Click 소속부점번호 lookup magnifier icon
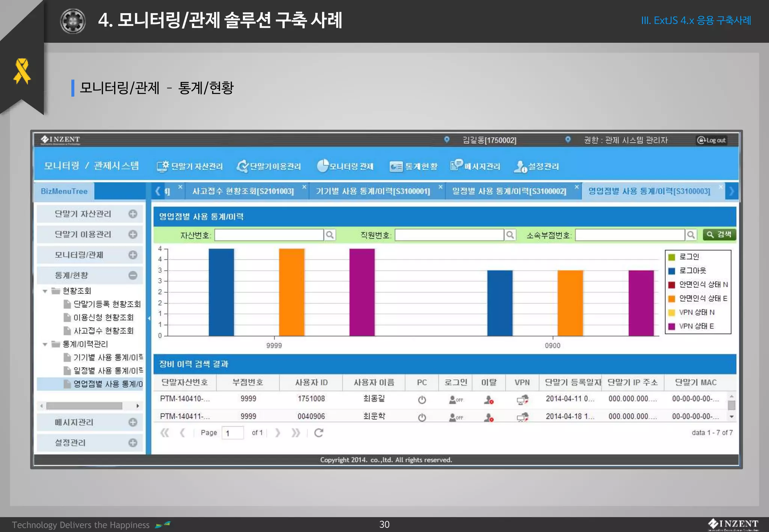769x532 pixels. 691,235
